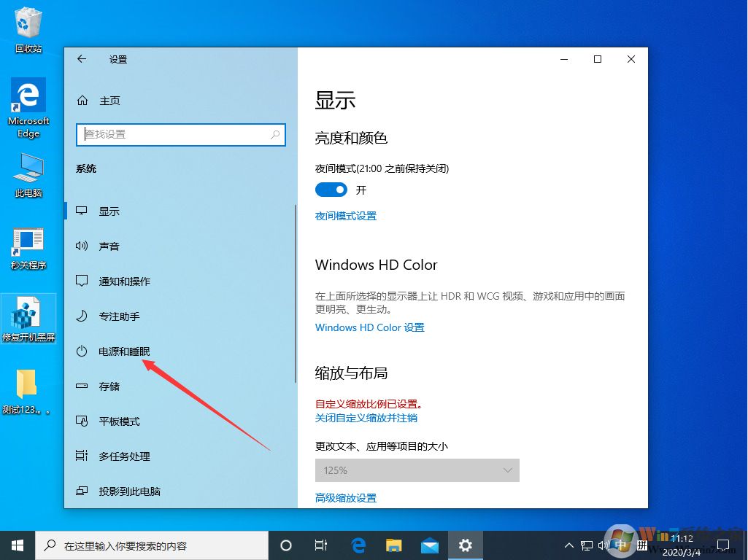Turn off the 夜间模式 switch
This screenshot has height=560, width=748.
tap(331, 190)
